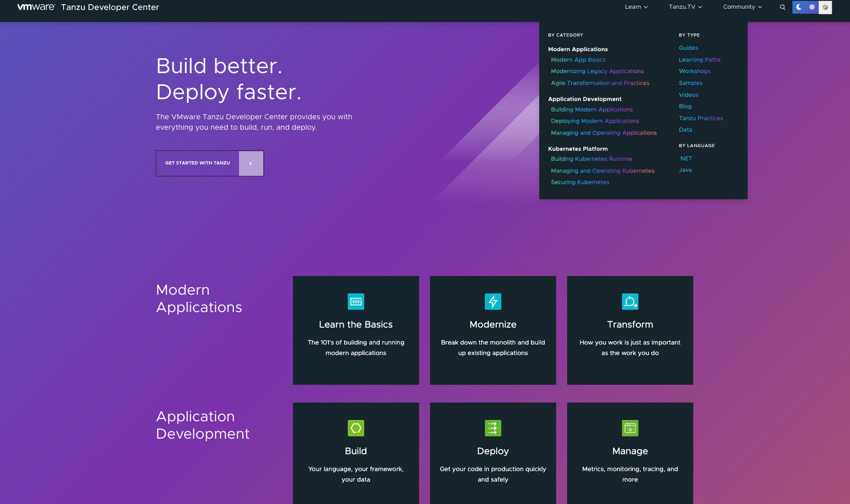Open Learning Paths under By Type
Screen dimensions: 850x504
(700, 60)
